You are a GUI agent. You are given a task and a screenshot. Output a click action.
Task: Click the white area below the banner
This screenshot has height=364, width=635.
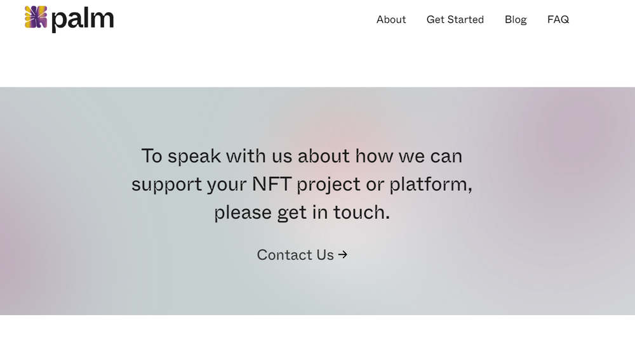[x=317, y=340]
